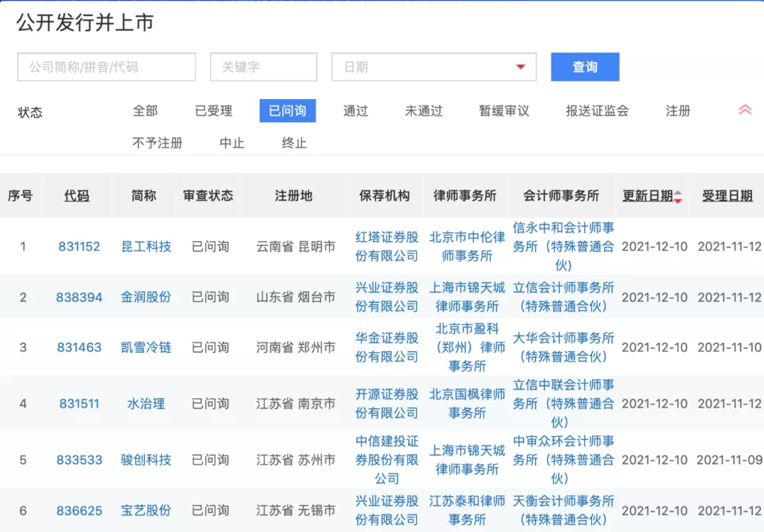Open the 日期 dropdown arrow
The image size is (764, 532).
pyautogui.click(x=521, y=66)
